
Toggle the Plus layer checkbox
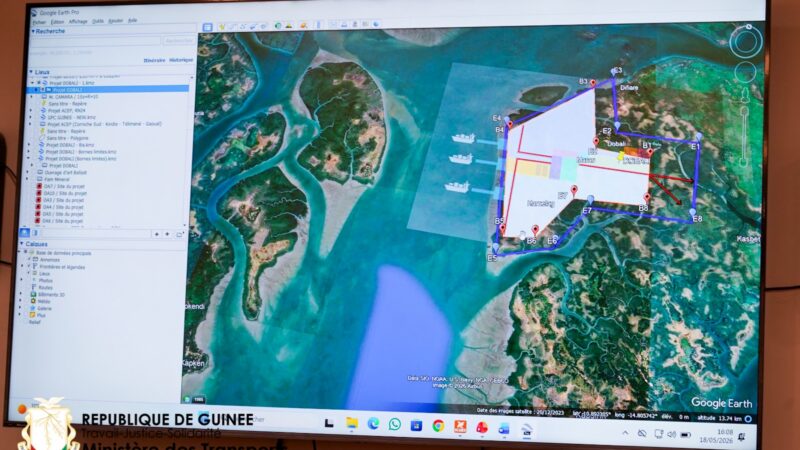coord(26,315)
